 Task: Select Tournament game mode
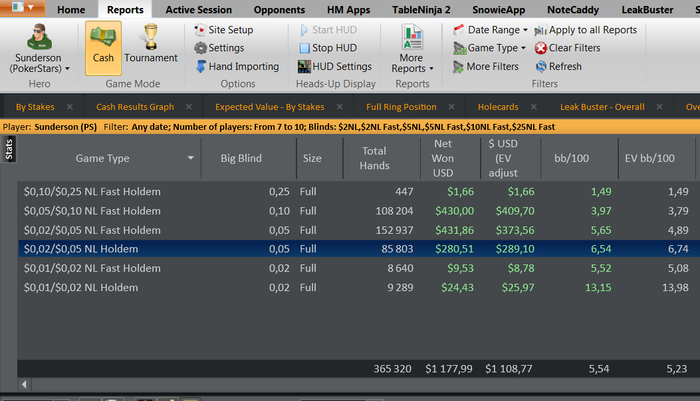pyautogui.click(x=151, y=44)
